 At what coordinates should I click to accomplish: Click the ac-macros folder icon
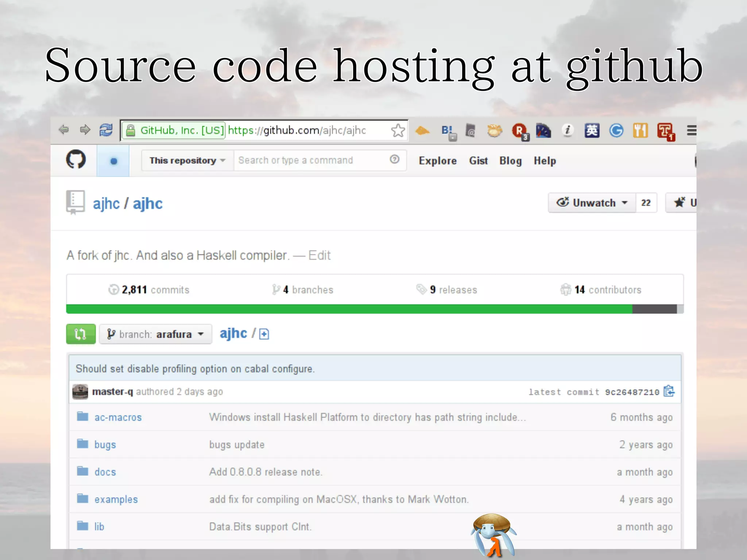click(x=83, y=416)
